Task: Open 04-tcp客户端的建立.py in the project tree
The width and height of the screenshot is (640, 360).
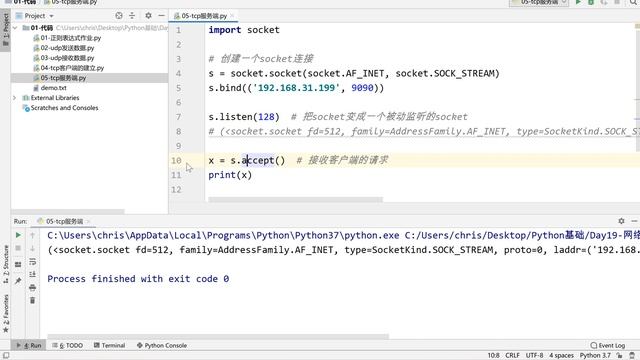Action: [72, 68]
